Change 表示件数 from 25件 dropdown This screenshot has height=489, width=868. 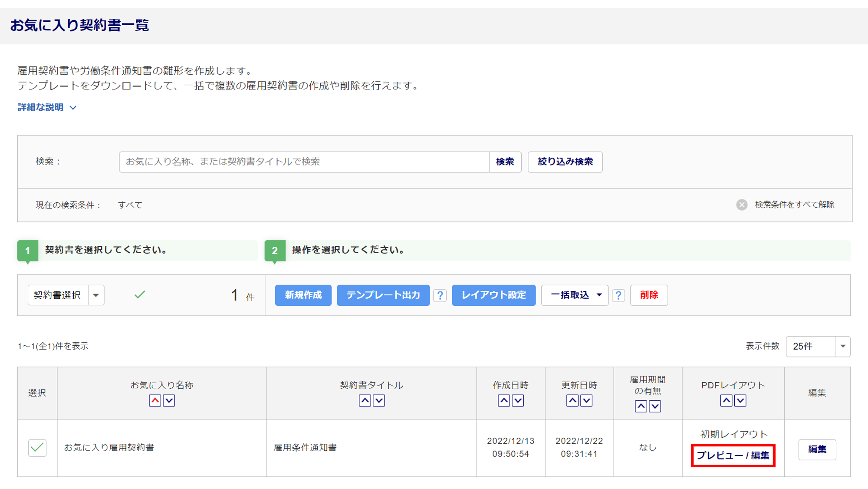[x=818, y=347]
